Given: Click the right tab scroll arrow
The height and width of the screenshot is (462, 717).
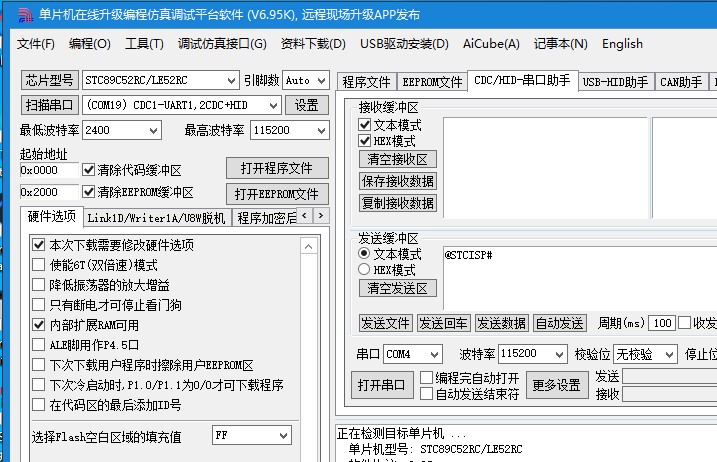Looking at the screenshot, I should pyautogui.click(x=321, y=215).
